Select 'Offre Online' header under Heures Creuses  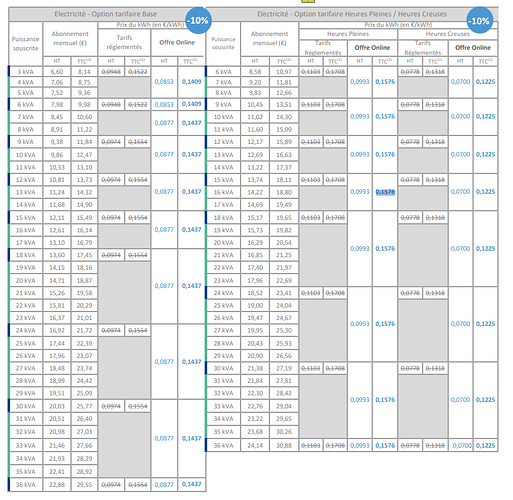473,48
